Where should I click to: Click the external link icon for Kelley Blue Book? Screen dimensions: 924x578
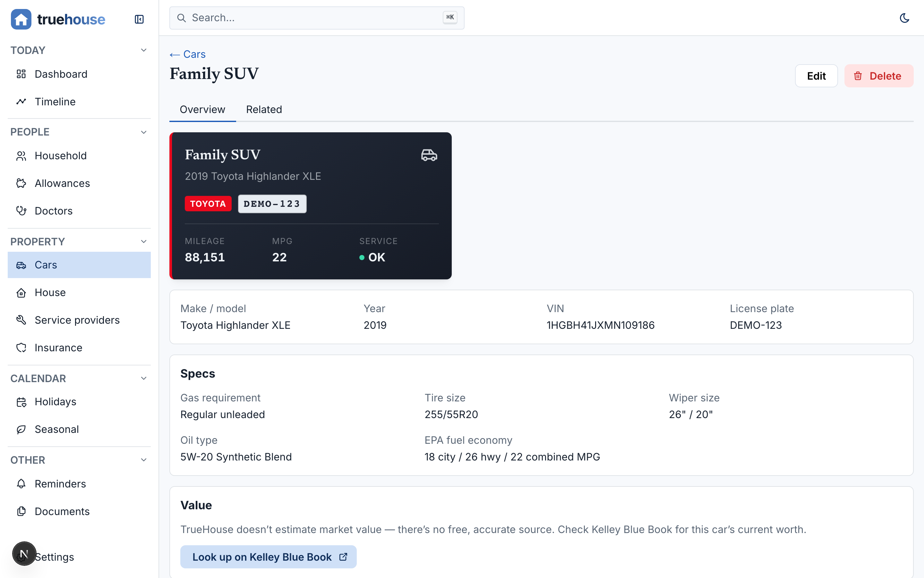point(343,556)
